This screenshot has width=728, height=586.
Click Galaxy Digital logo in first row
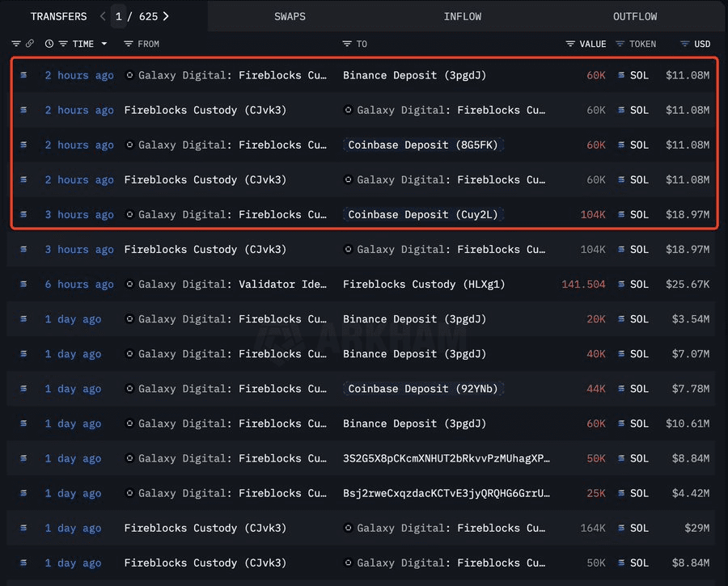[129, 75]
